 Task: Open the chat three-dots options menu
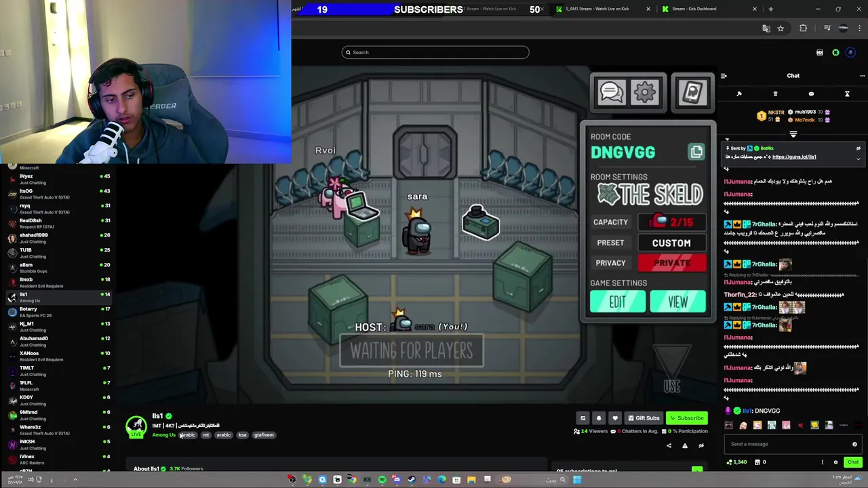(862, 76)
